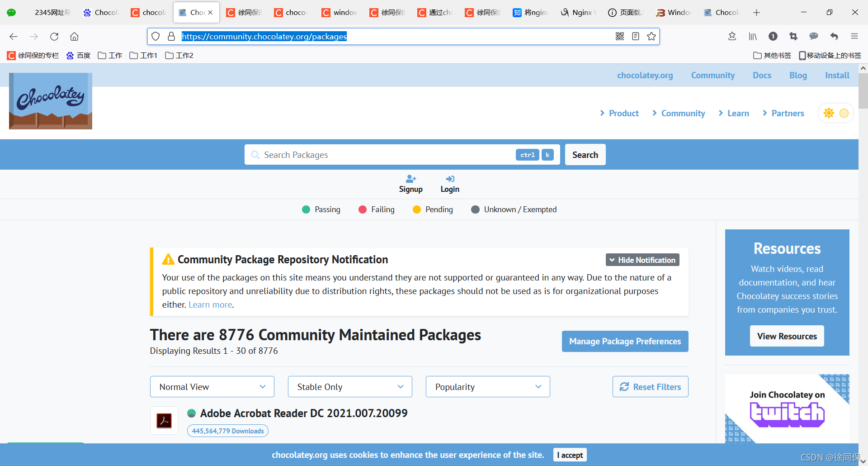Switch to the Nginx browser tab
Screen dimensions: 868x466
click(578, 13)
